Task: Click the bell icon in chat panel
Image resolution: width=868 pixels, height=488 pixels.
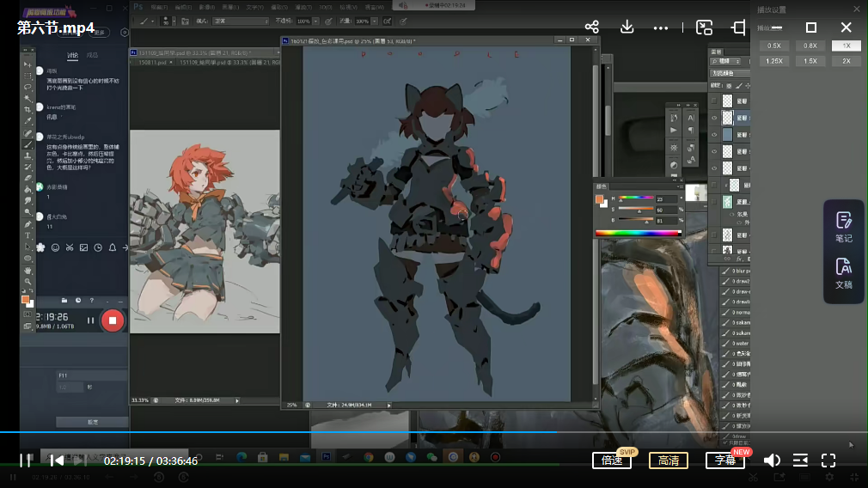Action: coord(113,248)
